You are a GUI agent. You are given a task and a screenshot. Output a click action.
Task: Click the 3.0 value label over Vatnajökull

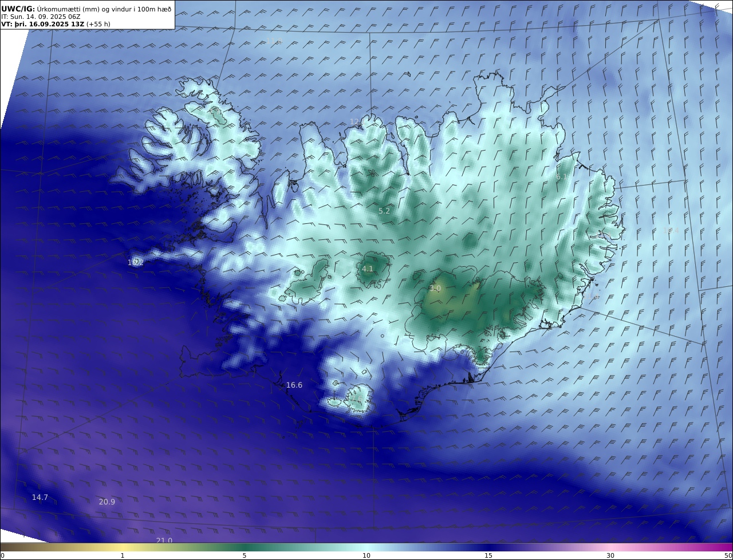click(435, 289)
